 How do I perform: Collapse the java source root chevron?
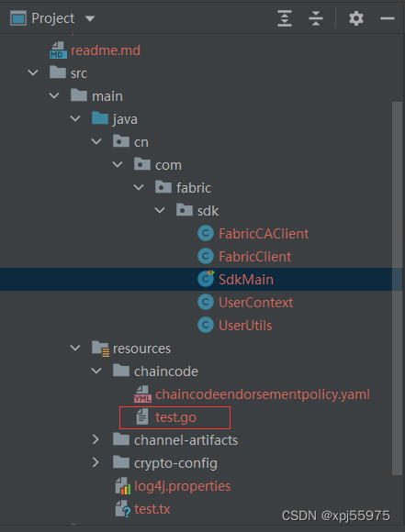[75, 118]
